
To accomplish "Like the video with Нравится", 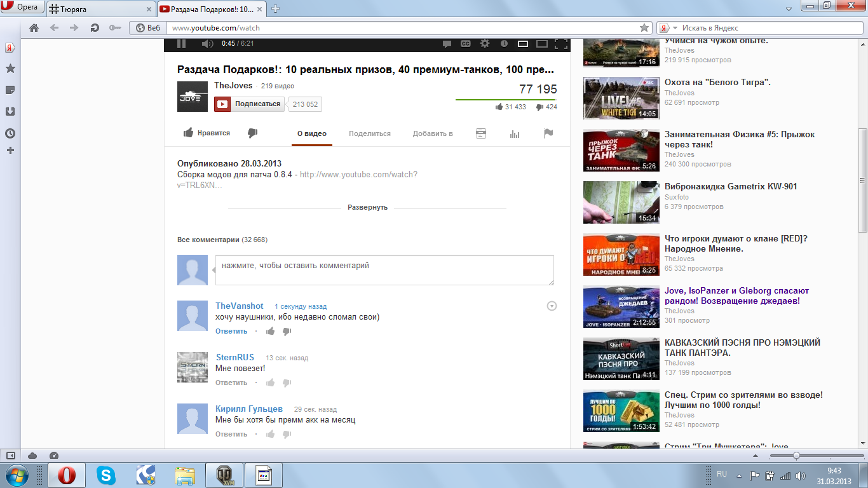I will click(x=207, y=133).
